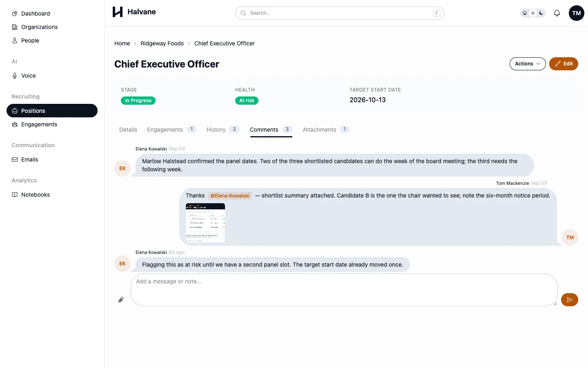Click the Sep 04 comment timestamp
Screen dimensions: 588x368
coord(177,149)
